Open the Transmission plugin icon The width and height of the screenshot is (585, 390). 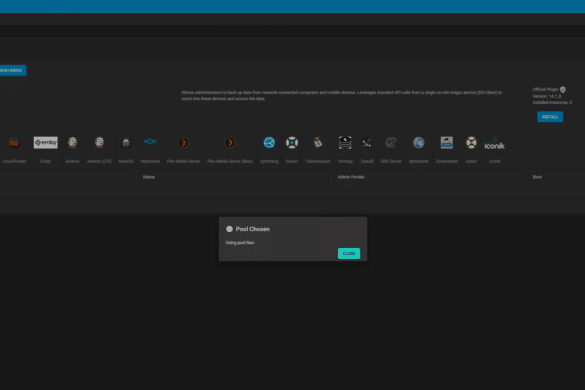pyautogui.click(x=318, y=143)
